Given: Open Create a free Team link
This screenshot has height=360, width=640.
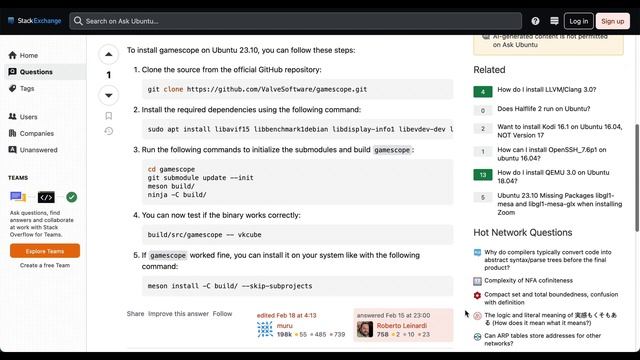Looking at the screenshot, I should (45, 265).
